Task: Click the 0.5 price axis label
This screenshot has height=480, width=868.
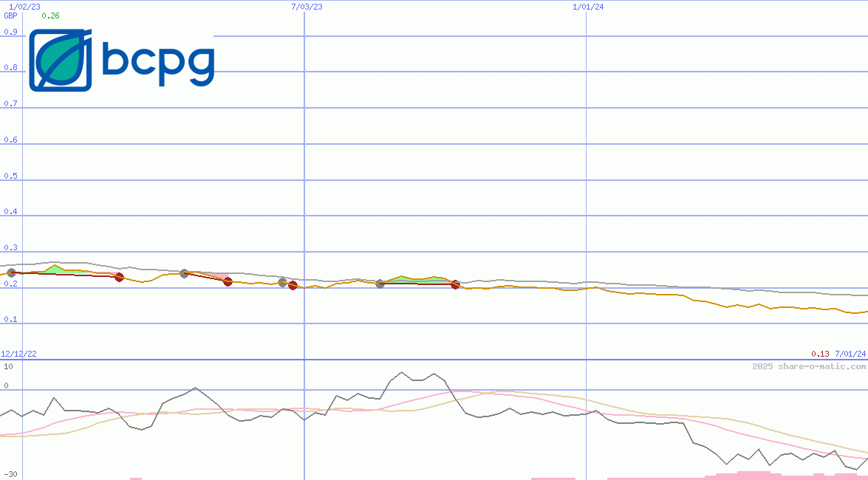Action: (x=10, y=176)
